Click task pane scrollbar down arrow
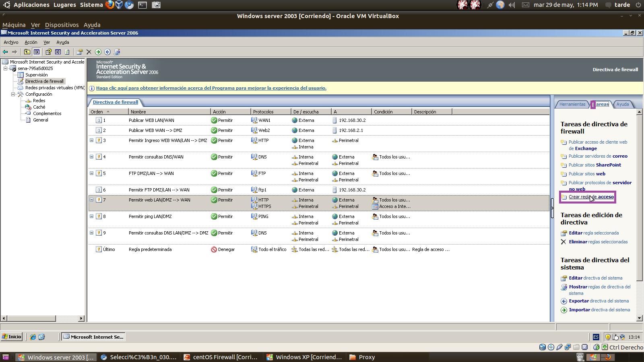The height and width of the screenshot is (362, 644). tap(640, 318)
